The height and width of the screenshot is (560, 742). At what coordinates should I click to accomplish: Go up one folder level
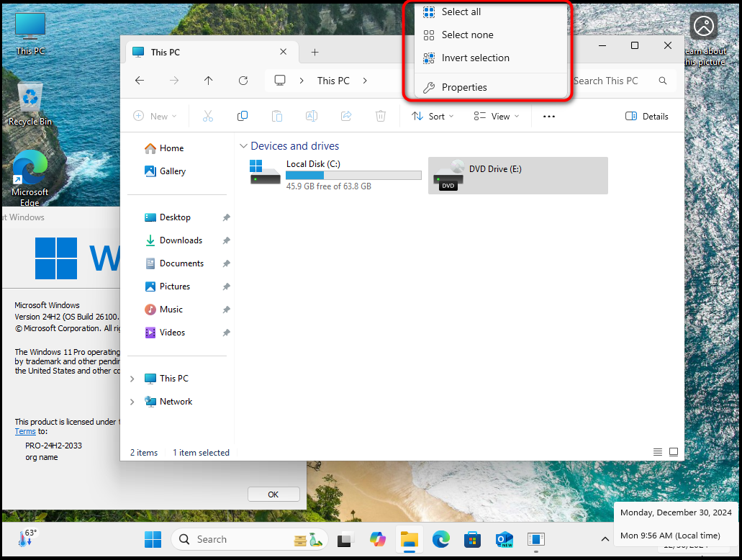[208, 81]
